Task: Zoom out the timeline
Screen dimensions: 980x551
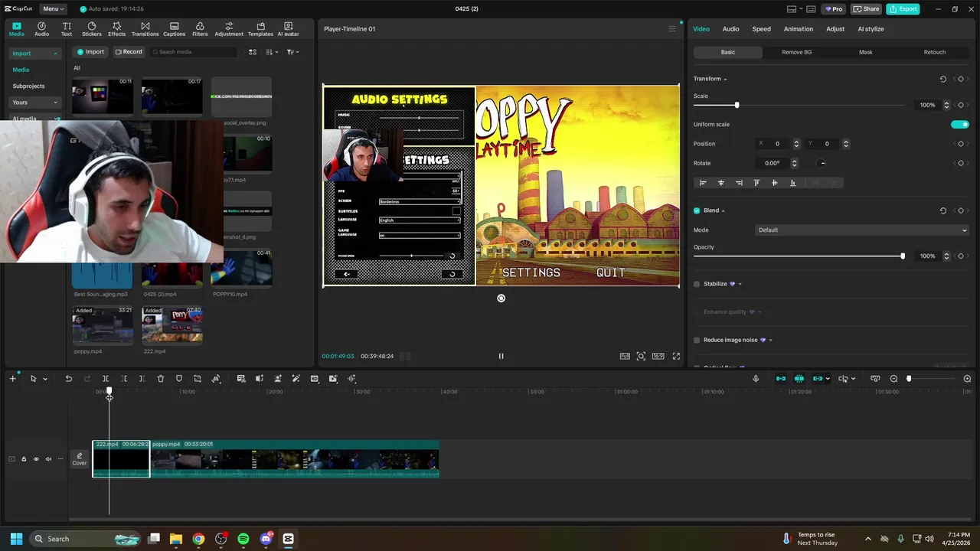Action: pyautogui.click(x=893, y=379)
